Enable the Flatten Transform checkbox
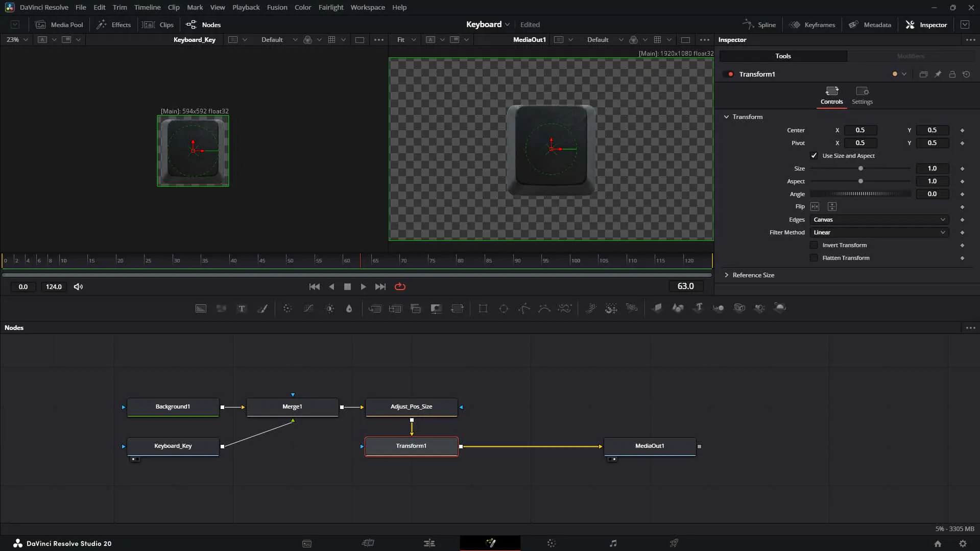980x551 pixels. (814, 258)
